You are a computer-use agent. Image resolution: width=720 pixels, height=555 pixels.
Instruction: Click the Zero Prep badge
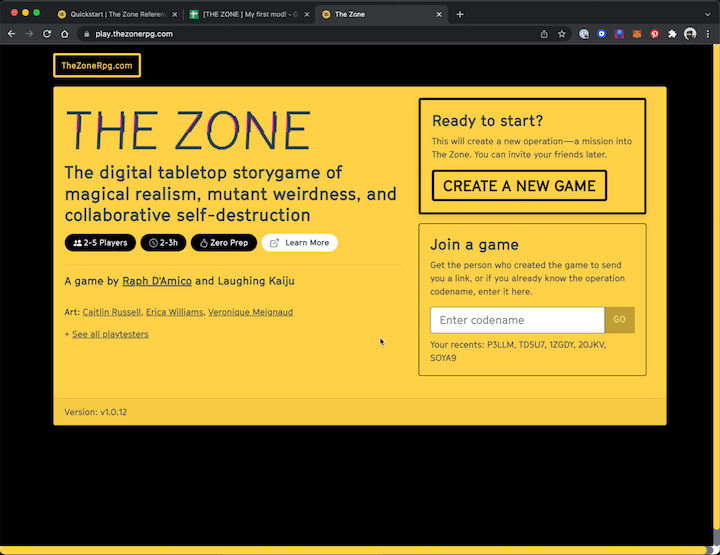coord(224,243)
